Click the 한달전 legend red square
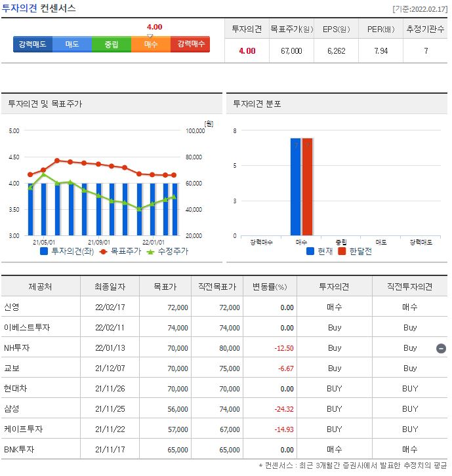 342,251
